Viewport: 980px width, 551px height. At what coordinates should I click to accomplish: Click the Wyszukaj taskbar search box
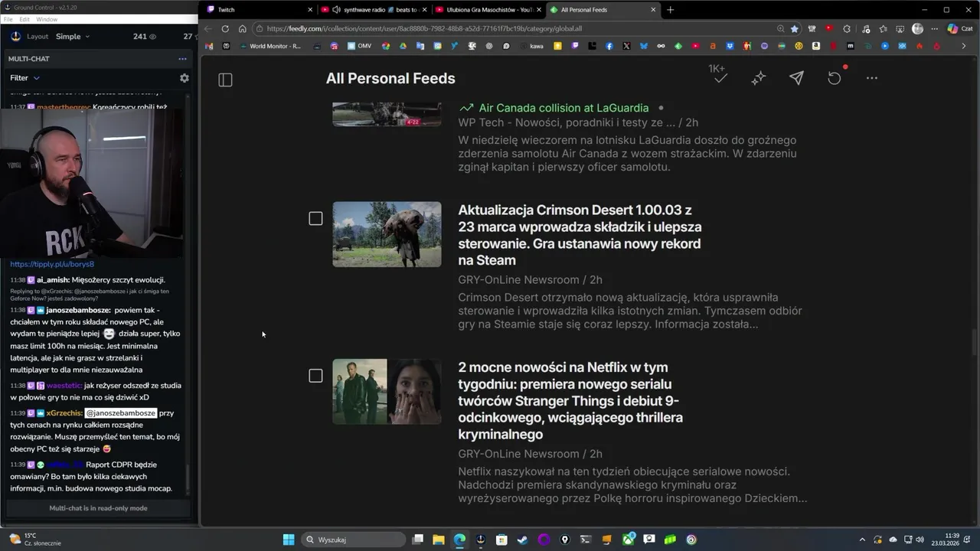(352, 540)
